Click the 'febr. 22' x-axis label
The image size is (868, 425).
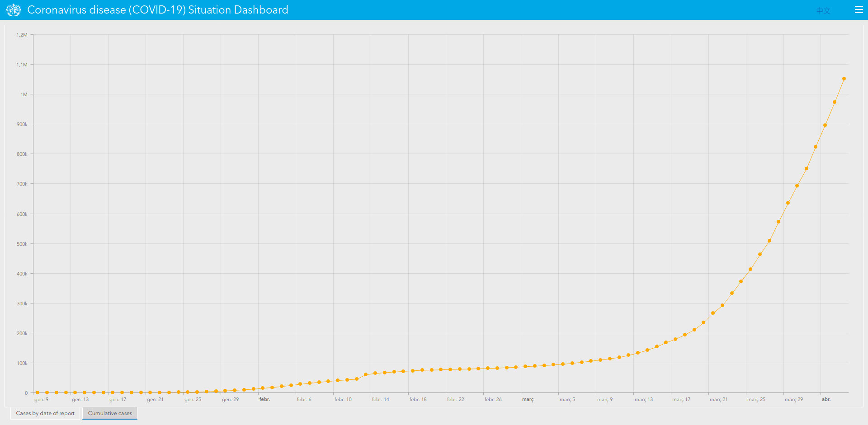(x=456, y=399)
